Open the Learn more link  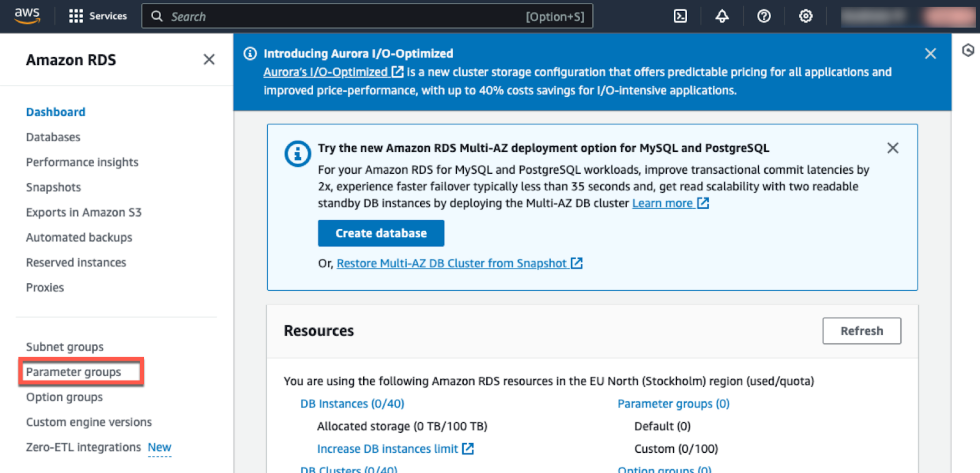(670, 203)
